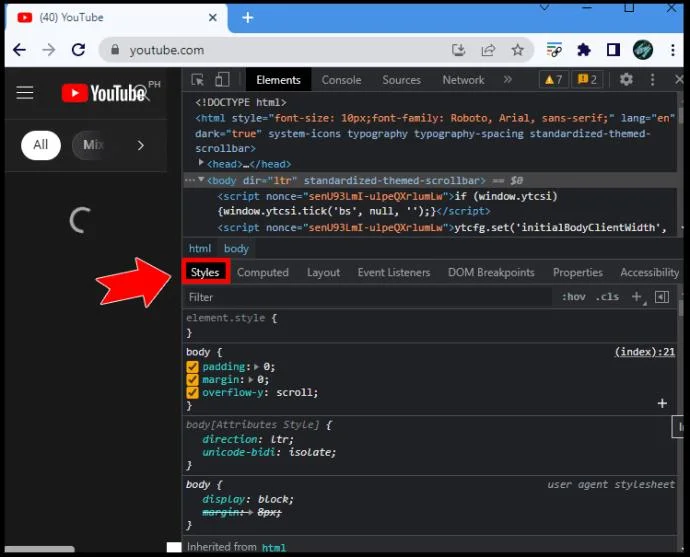
Task: Click the page horizontal scrollbar thumb
Action: click(x=39, y=549)
